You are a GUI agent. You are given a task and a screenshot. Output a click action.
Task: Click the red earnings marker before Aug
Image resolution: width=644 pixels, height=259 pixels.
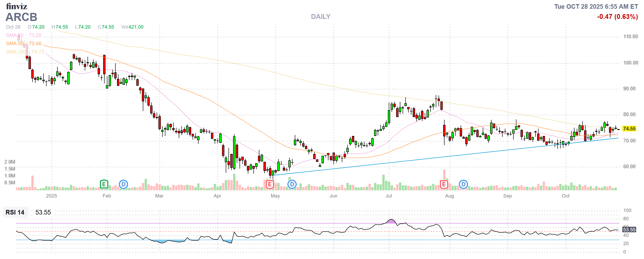[x=444, y=185]
